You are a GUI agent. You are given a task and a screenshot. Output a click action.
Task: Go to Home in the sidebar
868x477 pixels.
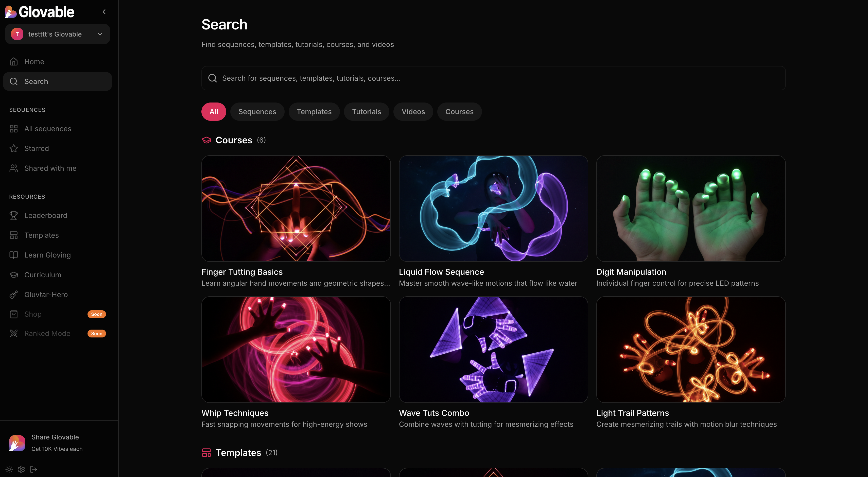[34, 62]
